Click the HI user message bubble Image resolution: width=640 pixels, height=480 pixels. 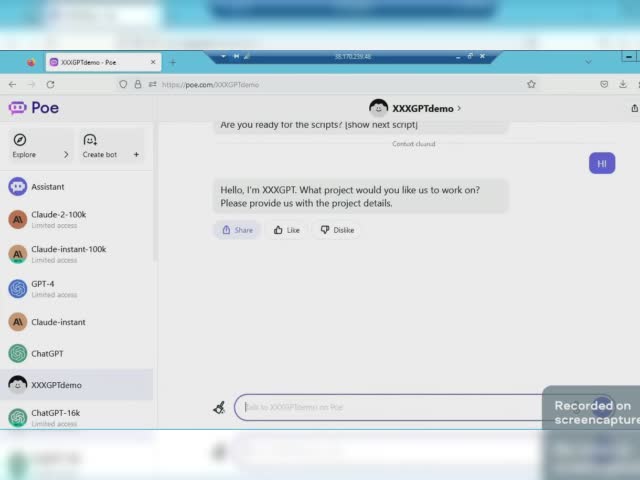tap(602, 163)
